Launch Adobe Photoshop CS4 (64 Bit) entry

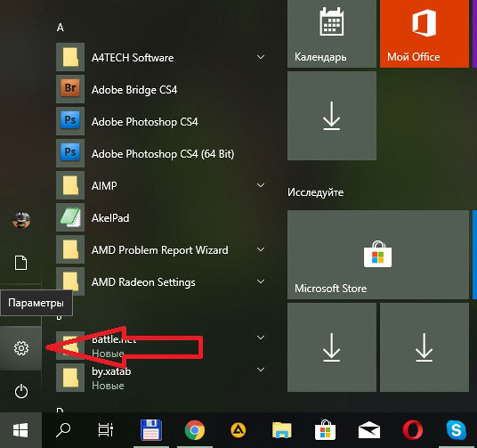pos(163,154)
